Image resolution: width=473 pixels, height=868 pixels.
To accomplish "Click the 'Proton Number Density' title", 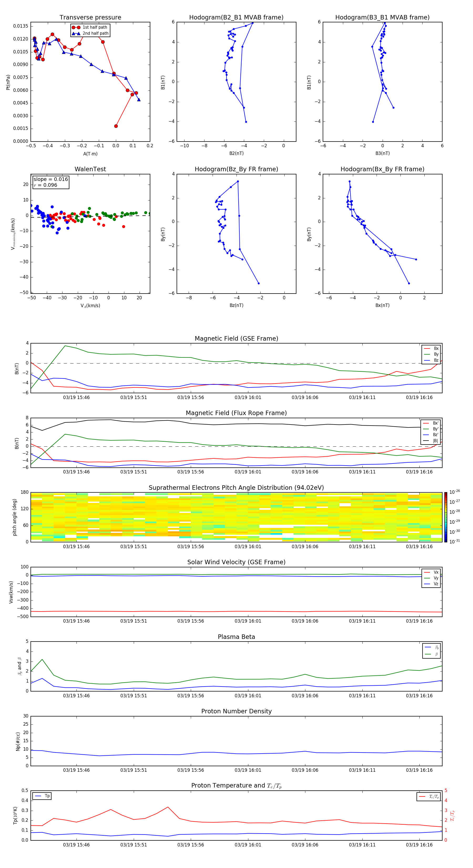I will coord(236,711).
